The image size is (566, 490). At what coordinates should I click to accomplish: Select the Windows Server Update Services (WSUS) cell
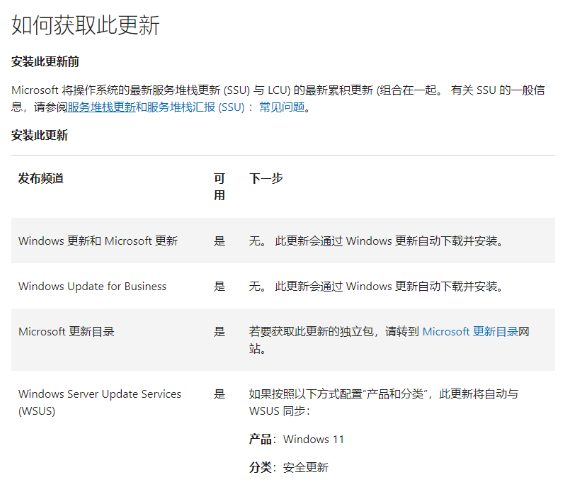tap(100, 402)
